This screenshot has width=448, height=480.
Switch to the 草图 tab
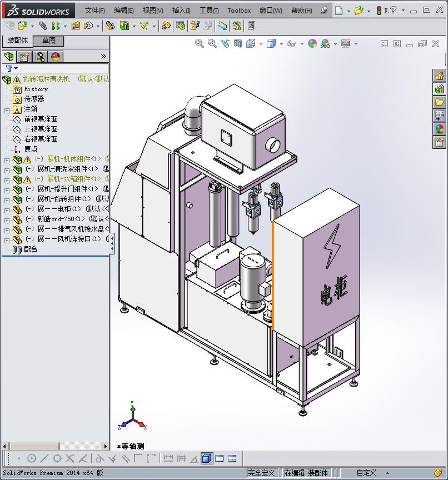pyautogui.click(x=48, y=41)
